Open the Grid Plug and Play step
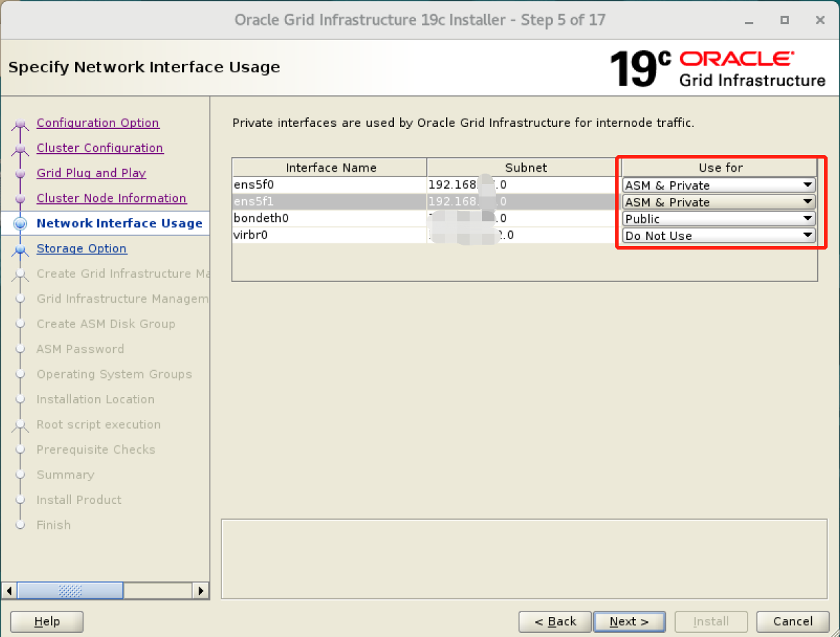 91,173
